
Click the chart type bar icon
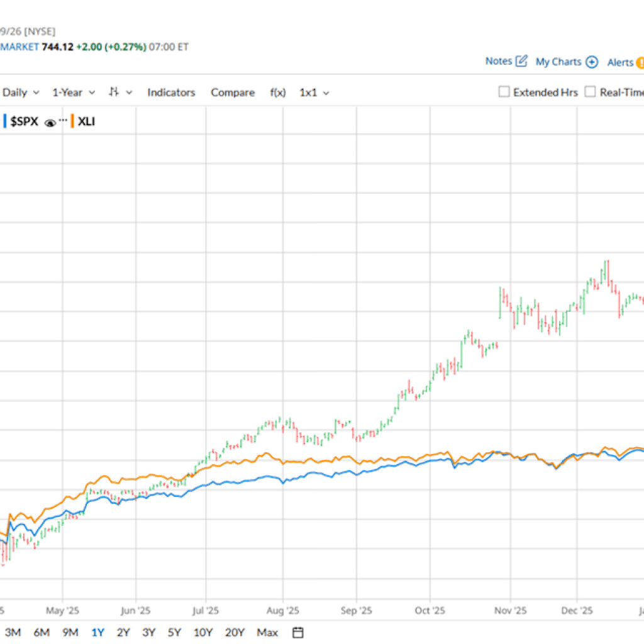[114, 92]
